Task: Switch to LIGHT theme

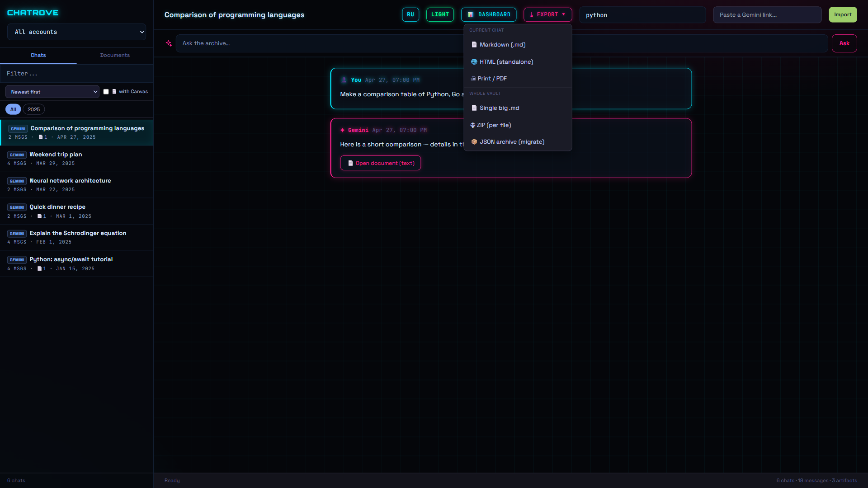Action: click(x=440, y=14)
